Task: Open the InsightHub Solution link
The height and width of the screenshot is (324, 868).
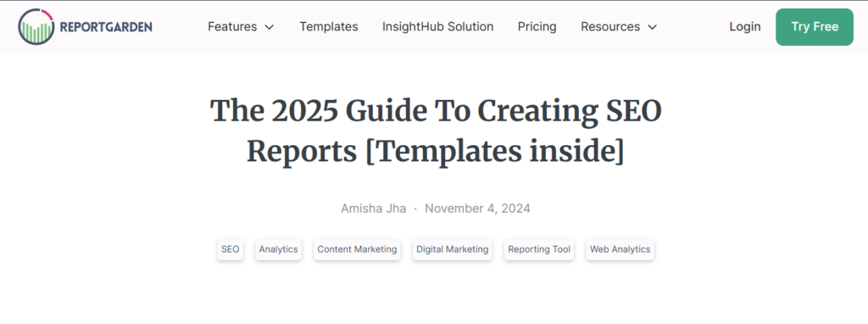Action: (438, 26)
